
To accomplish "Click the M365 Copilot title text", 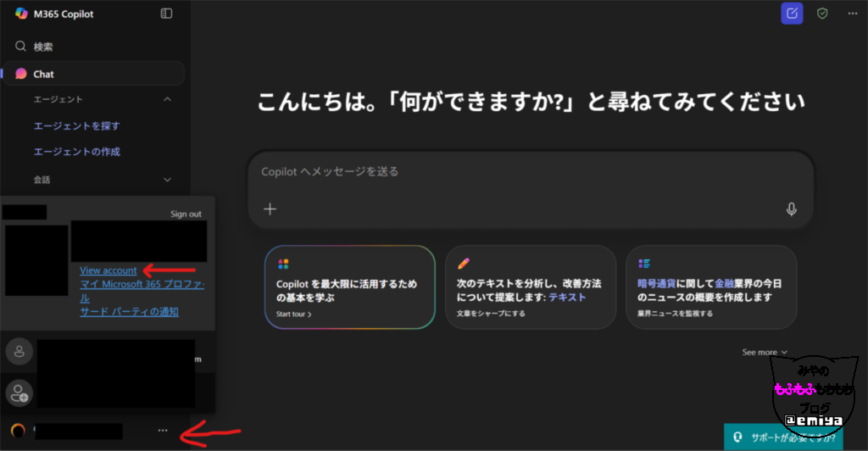I will tap(64, 14).
